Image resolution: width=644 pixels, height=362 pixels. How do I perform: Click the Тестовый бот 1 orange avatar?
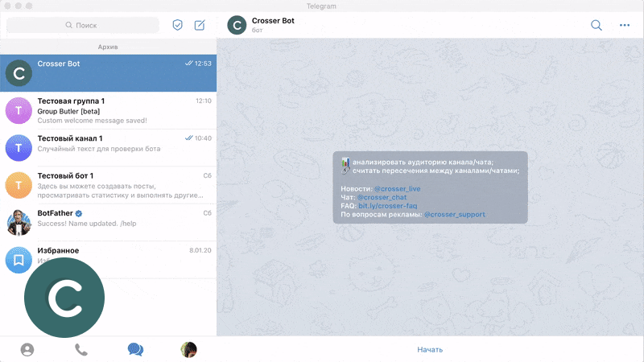[19, 185]
